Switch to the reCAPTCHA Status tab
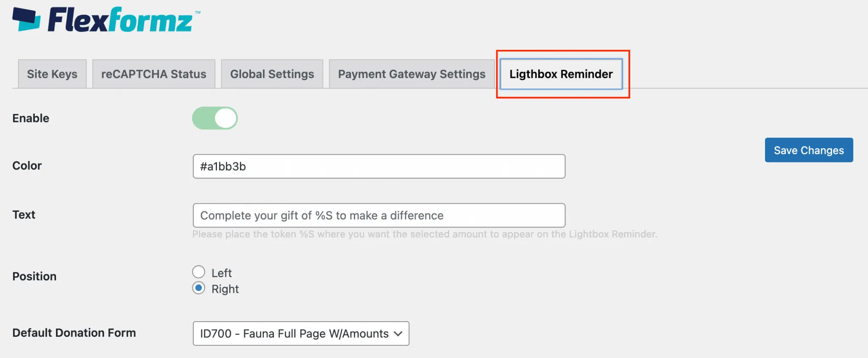 click(x=153, y=74)
